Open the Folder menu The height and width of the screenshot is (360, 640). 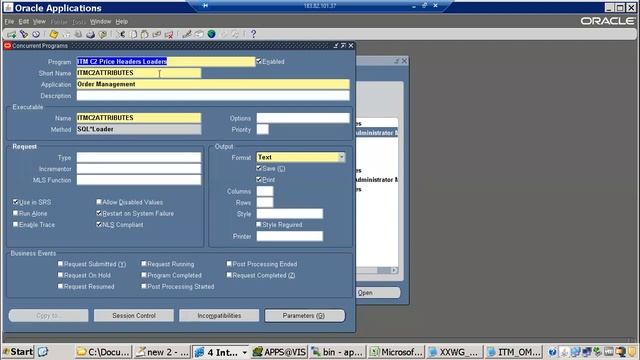point(59,22)
